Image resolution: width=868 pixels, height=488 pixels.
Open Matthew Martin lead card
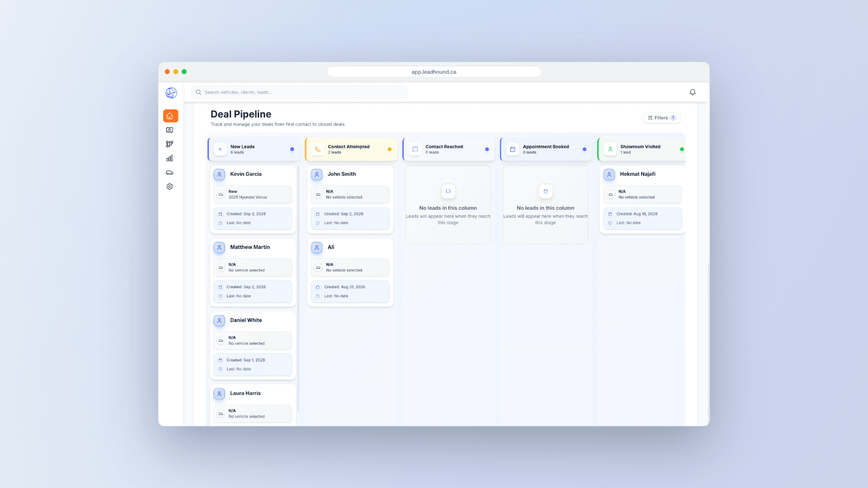(x=253, y=272)
